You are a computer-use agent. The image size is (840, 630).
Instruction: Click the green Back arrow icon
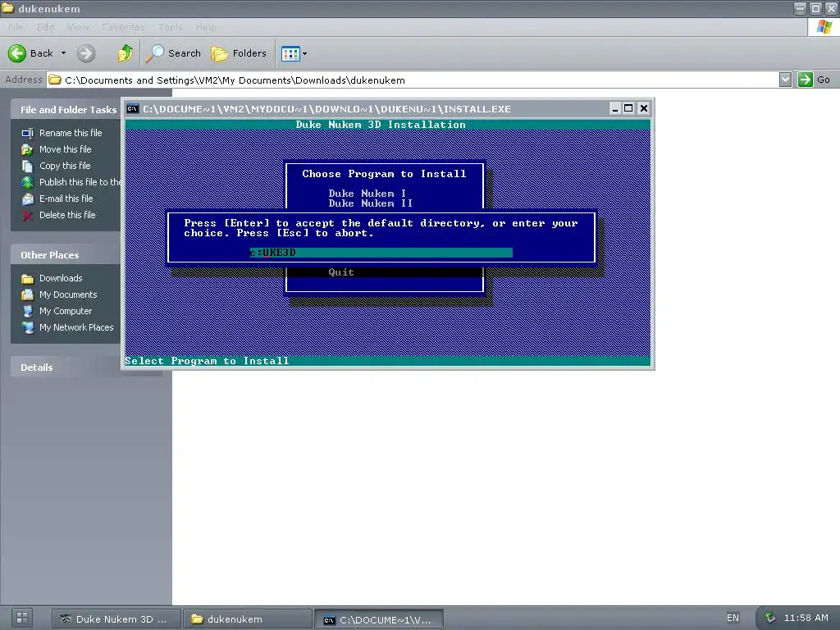point(16,53)
